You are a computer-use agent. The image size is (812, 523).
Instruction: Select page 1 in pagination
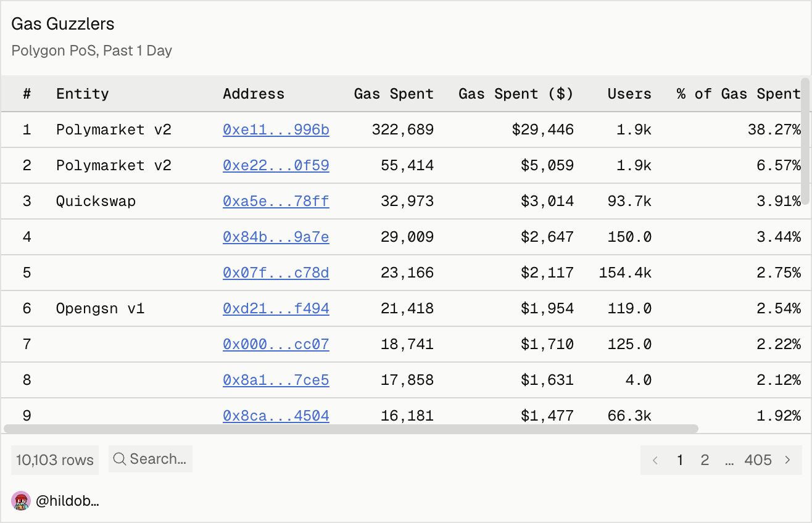coord(680,460)
